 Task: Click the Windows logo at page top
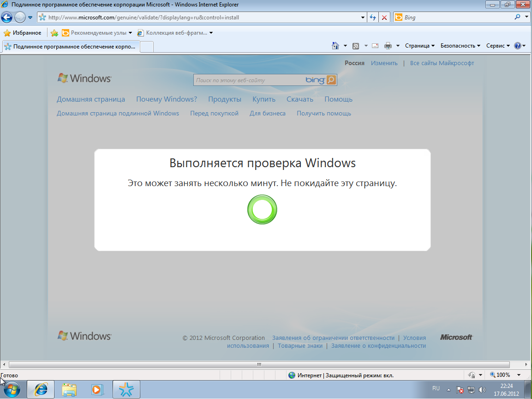84,79
